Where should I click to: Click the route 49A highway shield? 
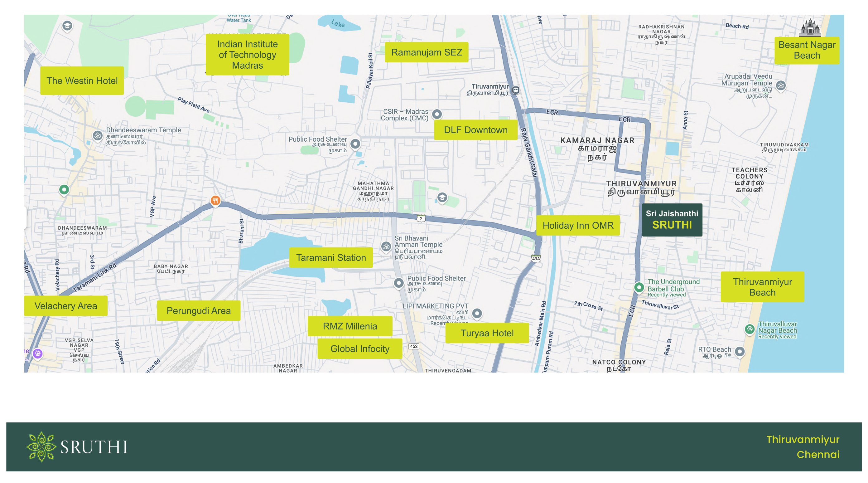tap(536, 259)
